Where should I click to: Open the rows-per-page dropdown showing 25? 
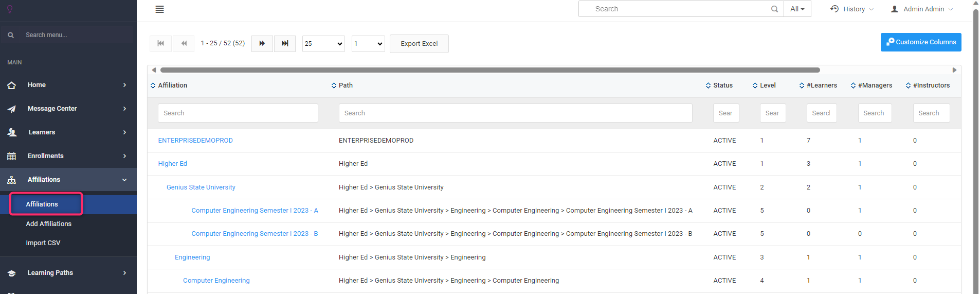click(323, 44)
